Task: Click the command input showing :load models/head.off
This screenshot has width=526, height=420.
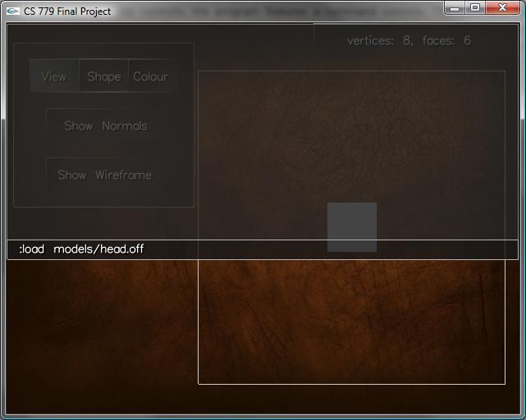Action: pos(263,249)
